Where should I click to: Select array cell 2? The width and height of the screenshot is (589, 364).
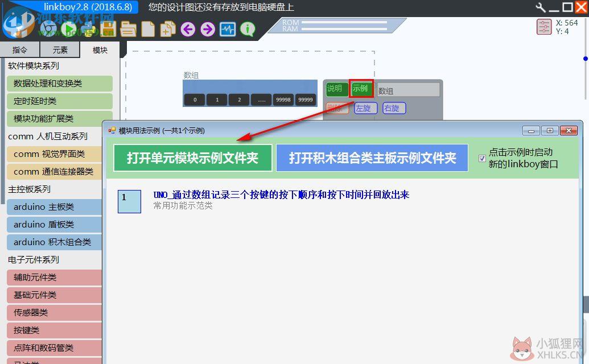(x=239, y=100)
